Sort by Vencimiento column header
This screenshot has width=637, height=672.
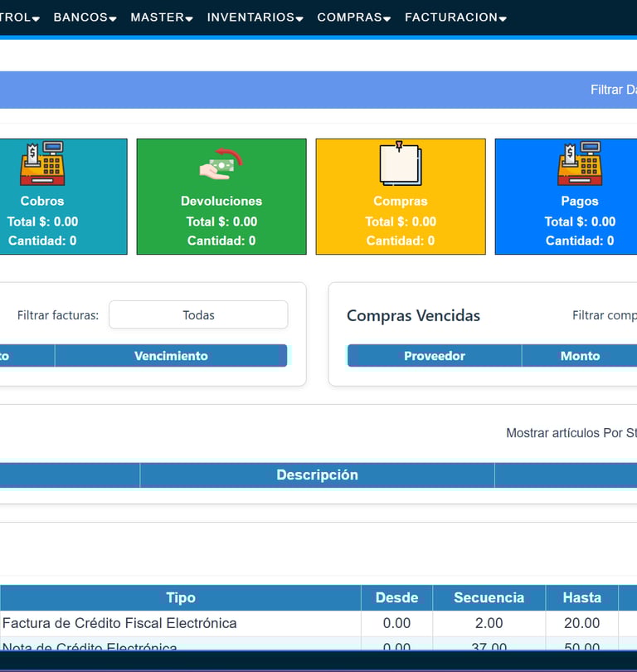tap(171, 356)
